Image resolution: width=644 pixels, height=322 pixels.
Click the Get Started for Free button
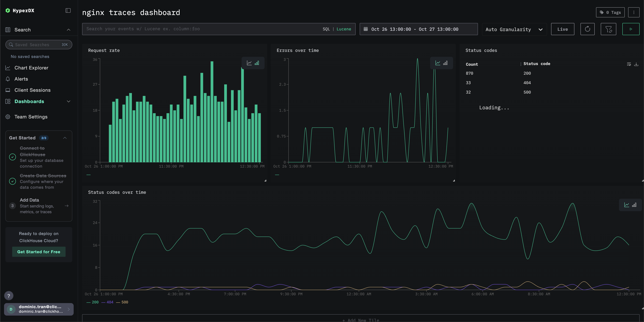pyautogui.click(x=39, y=252)
